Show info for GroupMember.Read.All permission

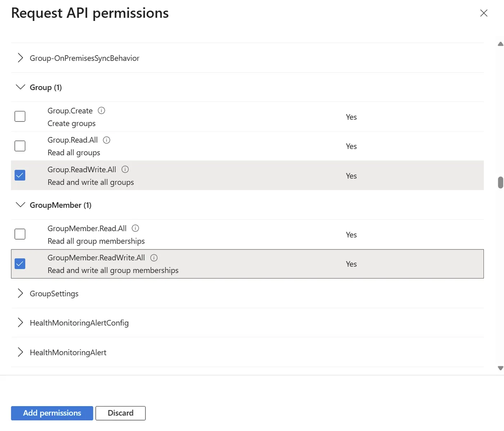(x=135, y=228)
